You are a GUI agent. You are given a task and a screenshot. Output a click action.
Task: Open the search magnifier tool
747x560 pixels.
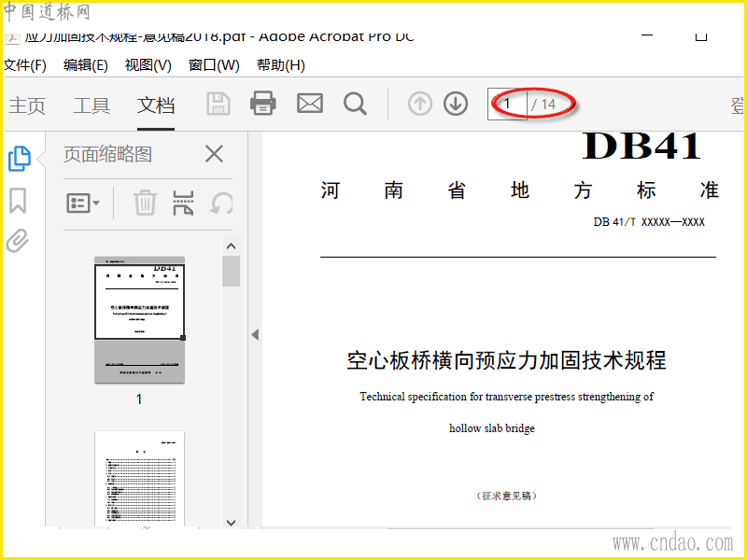point(356,104)
